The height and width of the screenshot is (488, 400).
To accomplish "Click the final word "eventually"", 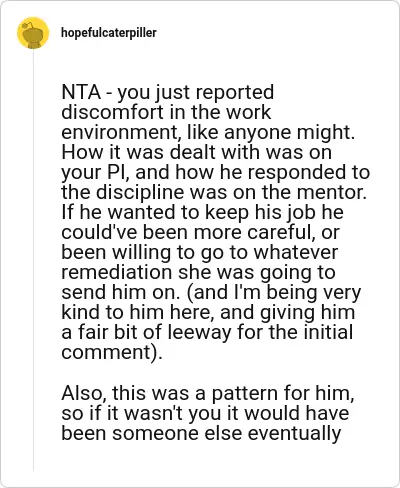I will click(294, 434).
